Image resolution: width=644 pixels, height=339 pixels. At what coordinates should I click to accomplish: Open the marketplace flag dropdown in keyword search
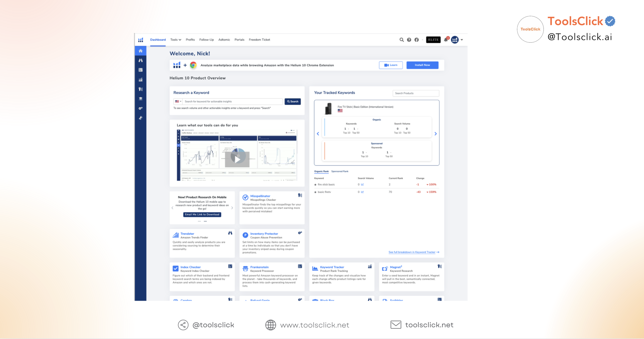pyautogui.click(x=178, y=102)
